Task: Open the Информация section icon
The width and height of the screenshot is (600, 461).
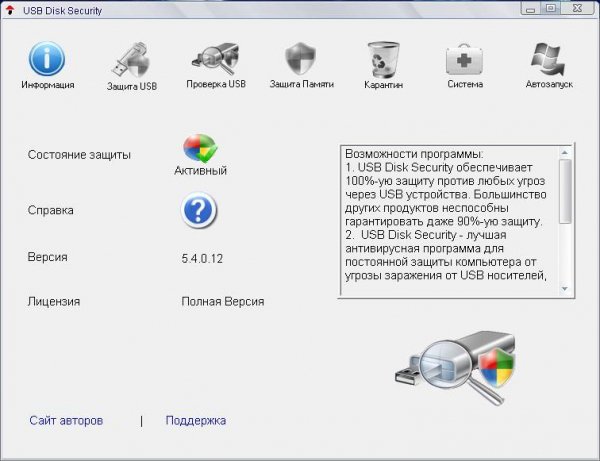Action: point(47,59)
